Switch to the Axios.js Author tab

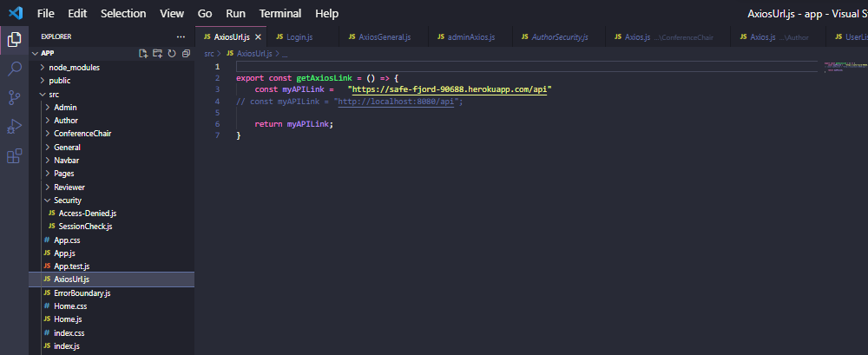(x=778, y=37)
